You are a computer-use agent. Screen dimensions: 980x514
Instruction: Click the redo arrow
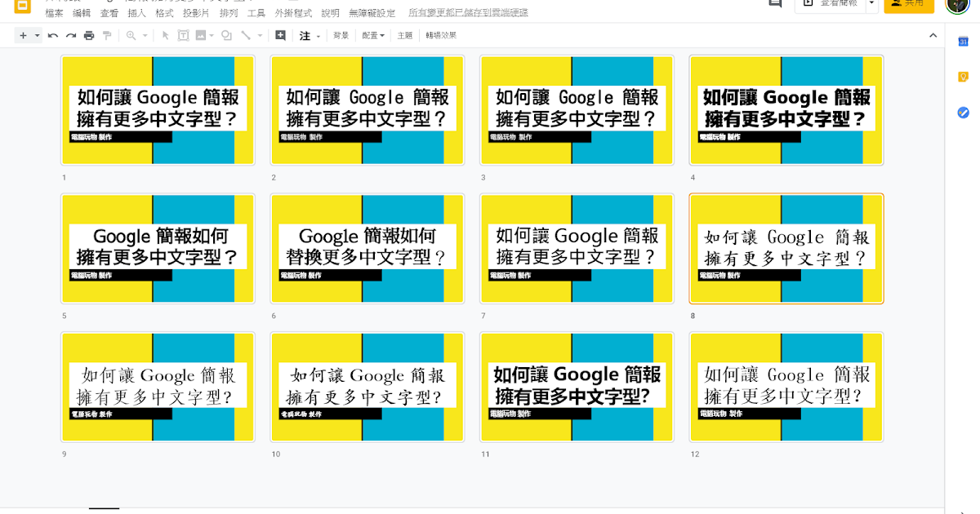71,36
